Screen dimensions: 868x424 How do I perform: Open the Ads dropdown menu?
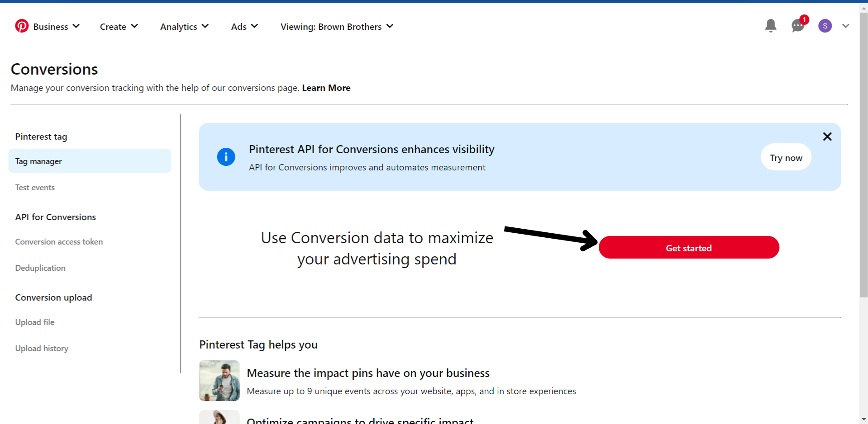coord(244,27)
